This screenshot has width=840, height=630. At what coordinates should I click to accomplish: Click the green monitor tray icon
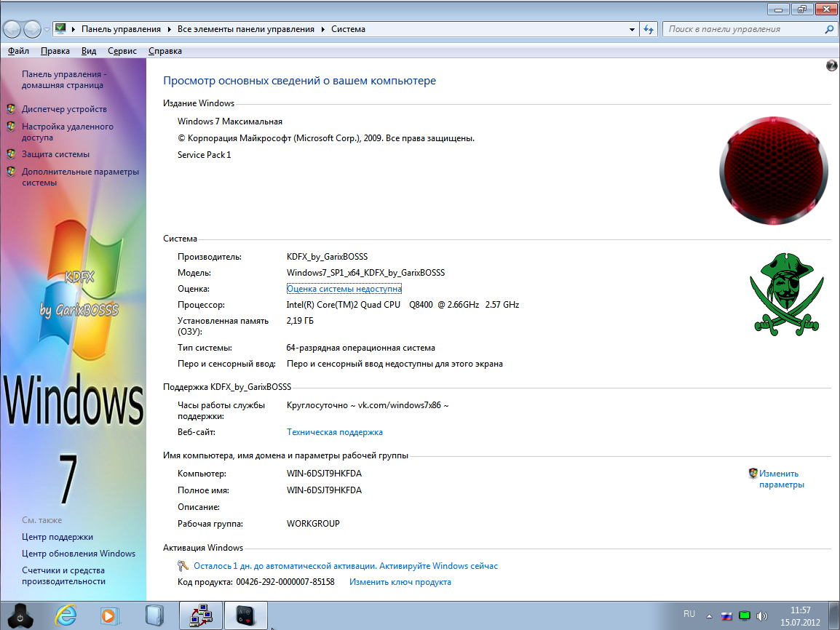click(744, 615)
